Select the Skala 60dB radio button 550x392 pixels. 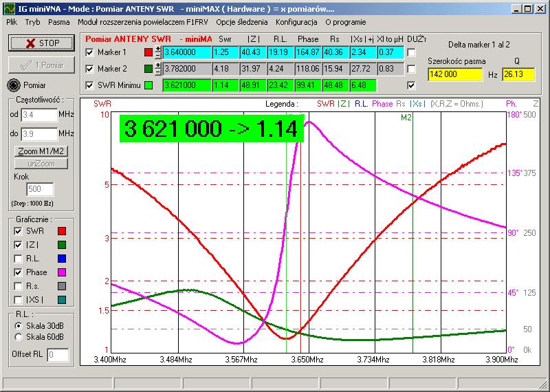coord(18,337)
